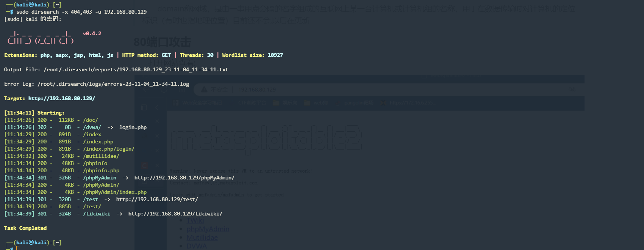This screenshot has height=250, width=644.
Task: Click the folder icon bookmark before web狗
Action: (x=307, y=103)
